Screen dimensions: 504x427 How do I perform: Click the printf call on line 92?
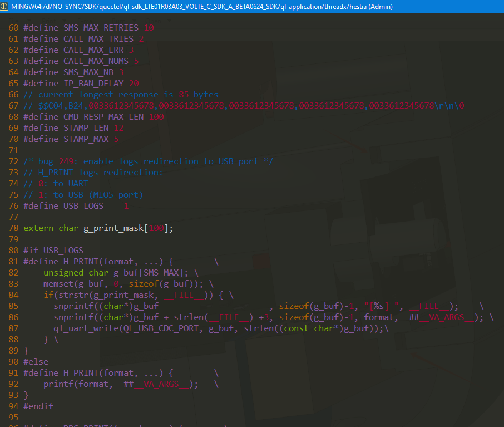pos(58,384)
